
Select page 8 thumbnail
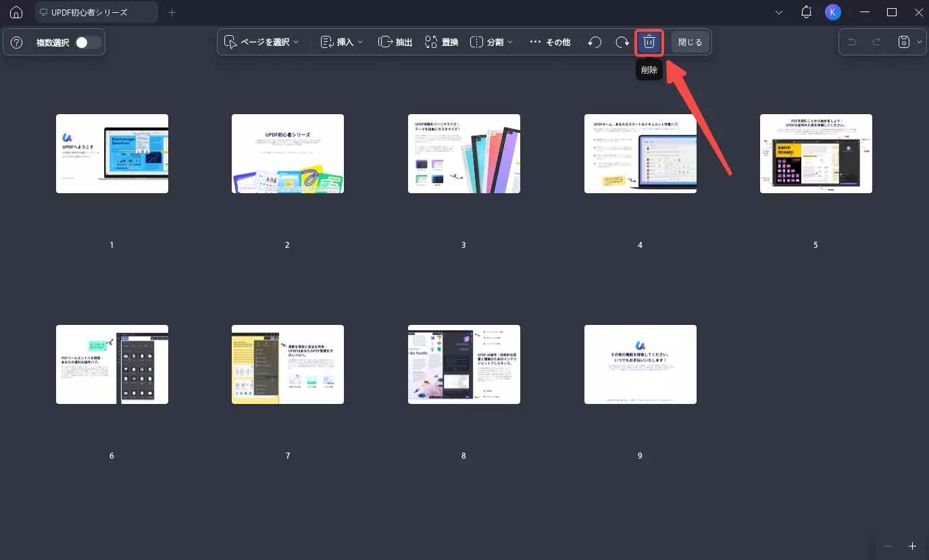pyautogui.click(x=464, y=364)
